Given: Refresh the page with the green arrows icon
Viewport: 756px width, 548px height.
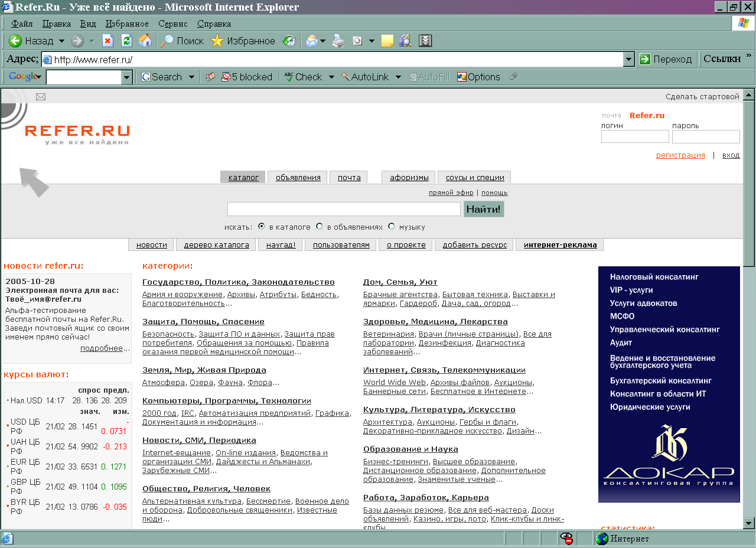Looking at the screenshot, I should point(126,41).
